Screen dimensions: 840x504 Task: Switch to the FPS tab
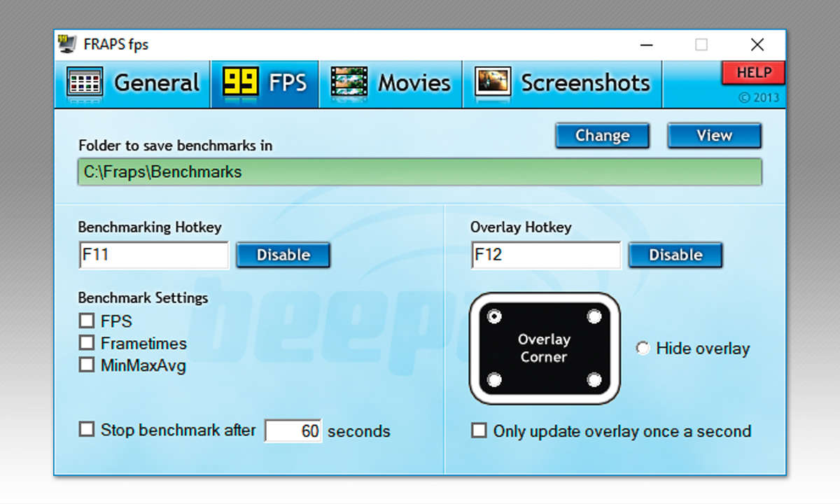265,83
